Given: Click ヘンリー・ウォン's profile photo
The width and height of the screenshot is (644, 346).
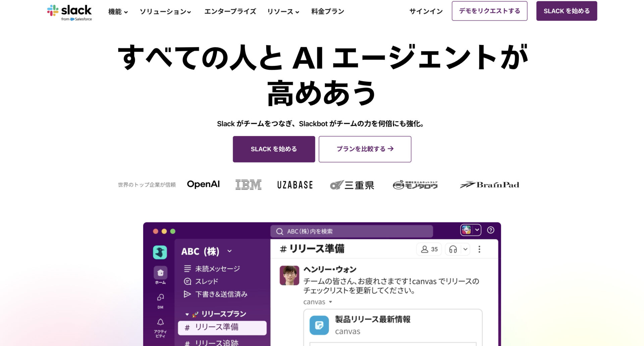Looking at the screenshot, I should [289, 275].
